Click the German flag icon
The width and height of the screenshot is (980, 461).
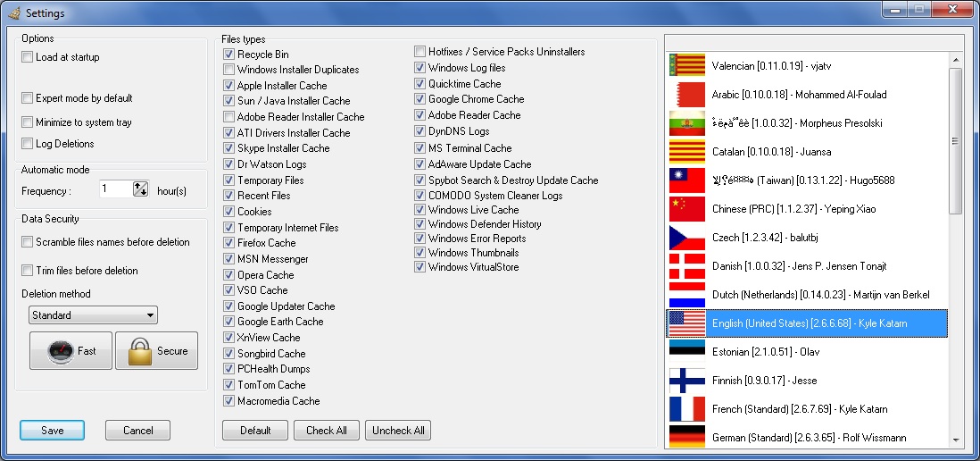[687, 437]
